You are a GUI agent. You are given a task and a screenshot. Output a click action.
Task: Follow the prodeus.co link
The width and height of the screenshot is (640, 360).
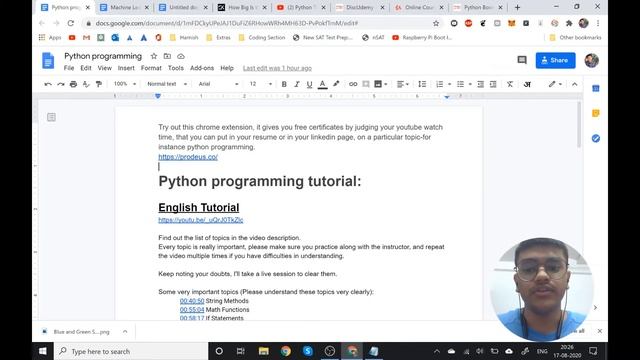click(188, 157)
